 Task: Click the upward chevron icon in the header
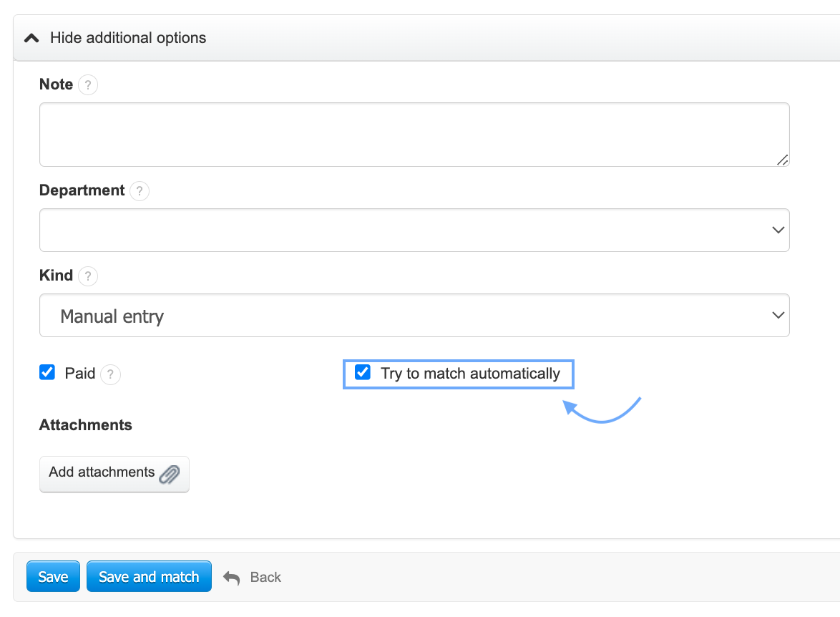31,38
